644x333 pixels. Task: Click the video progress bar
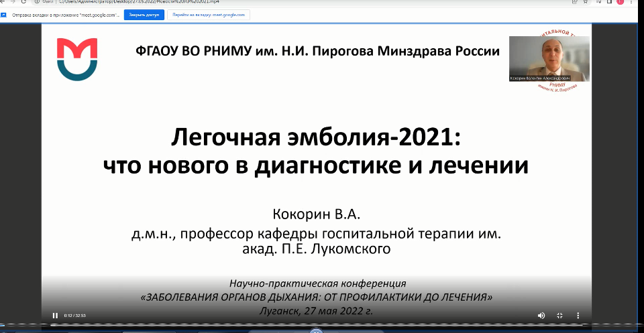(316, 324)
